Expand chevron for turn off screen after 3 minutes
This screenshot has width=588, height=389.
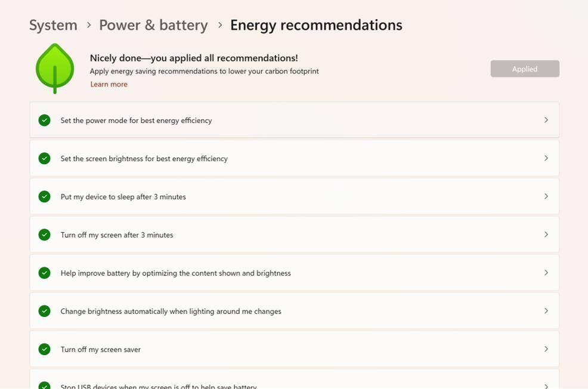[546, 234]
